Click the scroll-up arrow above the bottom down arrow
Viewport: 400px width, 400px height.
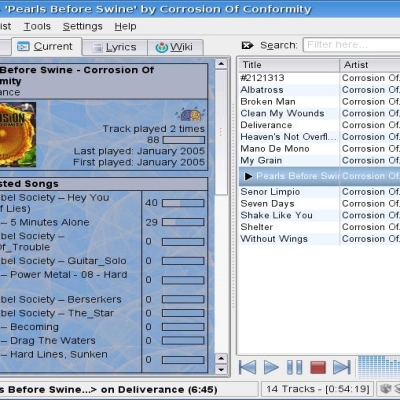click(x=221, y=359)
